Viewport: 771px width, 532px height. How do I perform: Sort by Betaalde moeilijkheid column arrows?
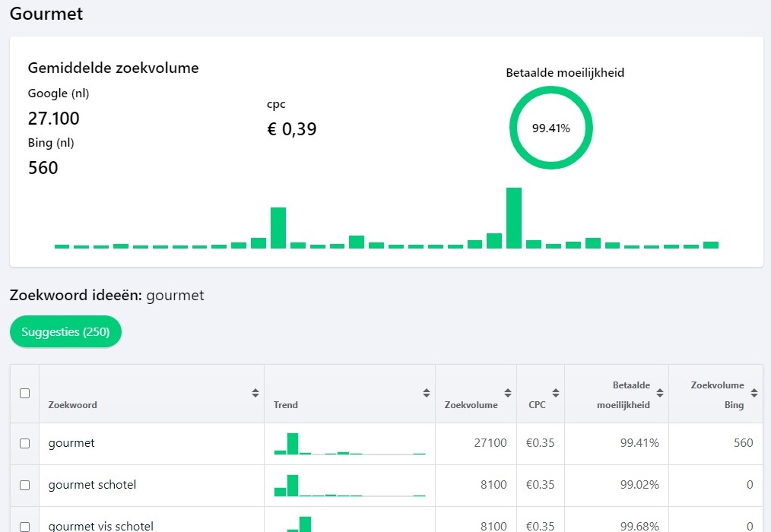pos(660,393)
